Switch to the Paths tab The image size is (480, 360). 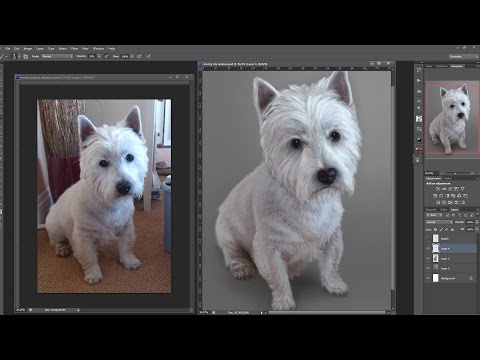[x=444, y=210]
